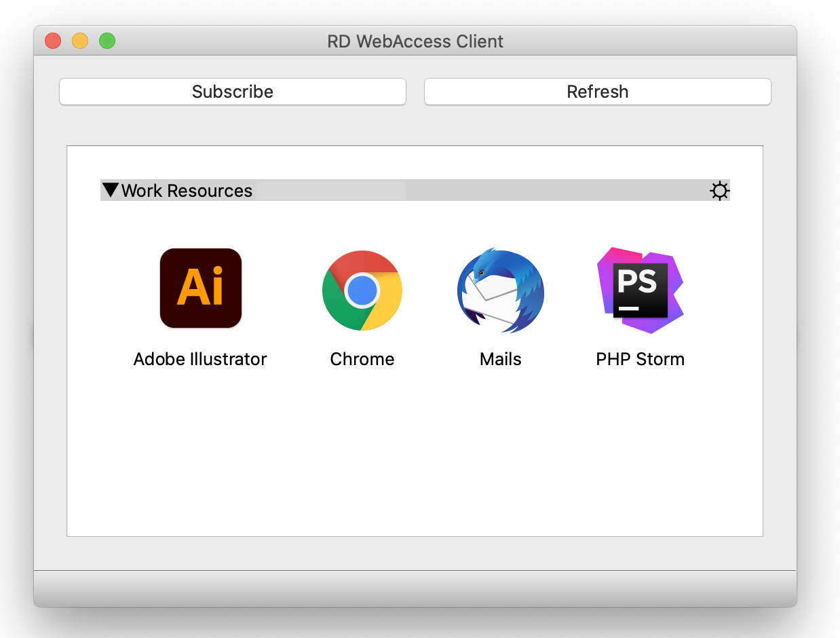This screenshot has height=638, width=840.
Task: Launch the PHP Storm icon
Action: [x=640, y=290]
